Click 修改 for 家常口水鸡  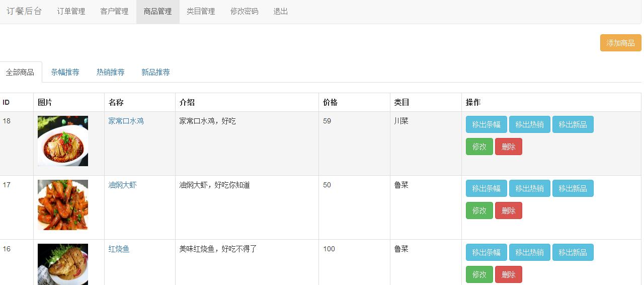(479, 147)
